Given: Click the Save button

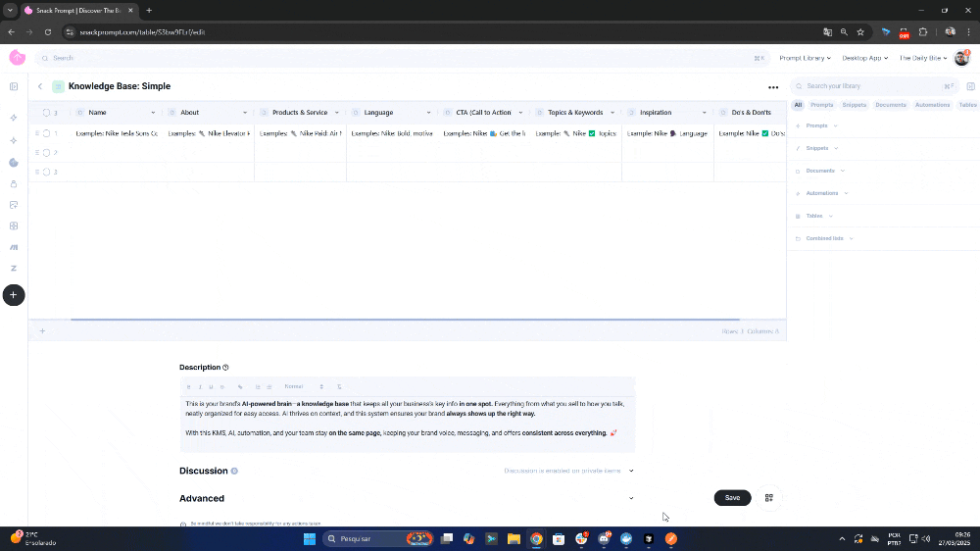Looking at the screenshot, I should 732,498.
